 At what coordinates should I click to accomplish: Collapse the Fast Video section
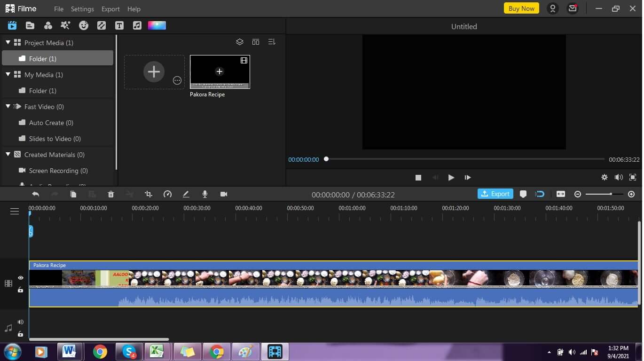[8, 106]
